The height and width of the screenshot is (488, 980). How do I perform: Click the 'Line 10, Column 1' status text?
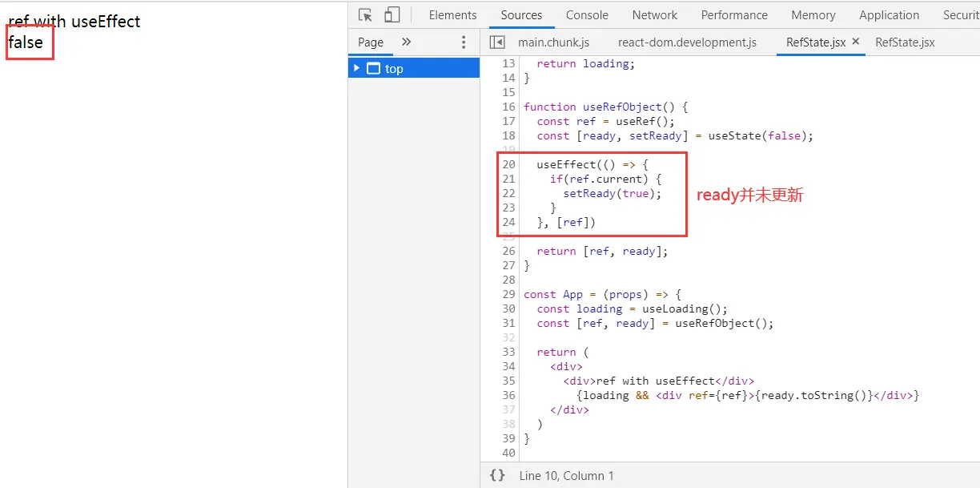tap(567, 476)
